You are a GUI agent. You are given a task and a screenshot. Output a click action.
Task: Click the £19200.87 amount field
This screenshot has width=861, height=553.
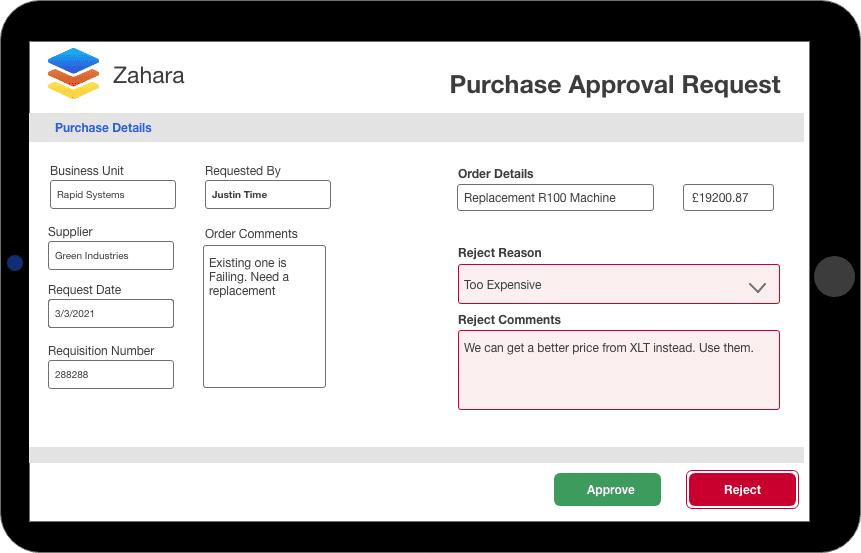(728, 198)
